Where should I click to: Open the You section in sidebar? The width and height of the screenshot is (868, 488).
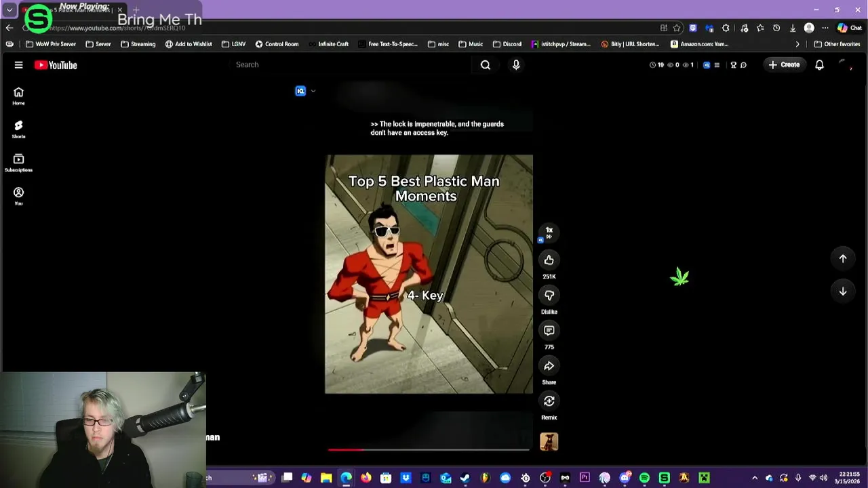point(18,196)
